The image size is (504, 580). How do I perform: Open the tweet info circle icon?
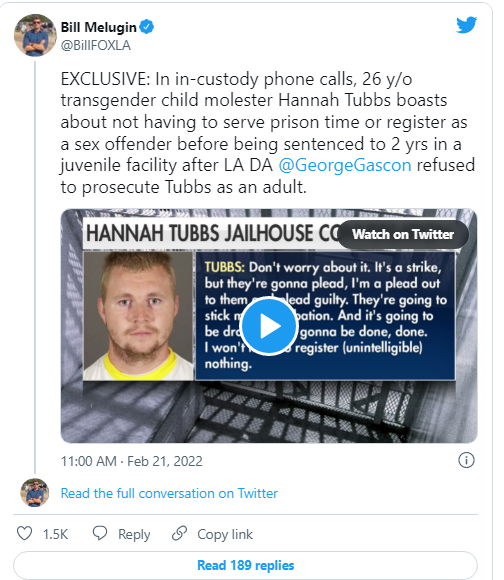tap(466, 461)
